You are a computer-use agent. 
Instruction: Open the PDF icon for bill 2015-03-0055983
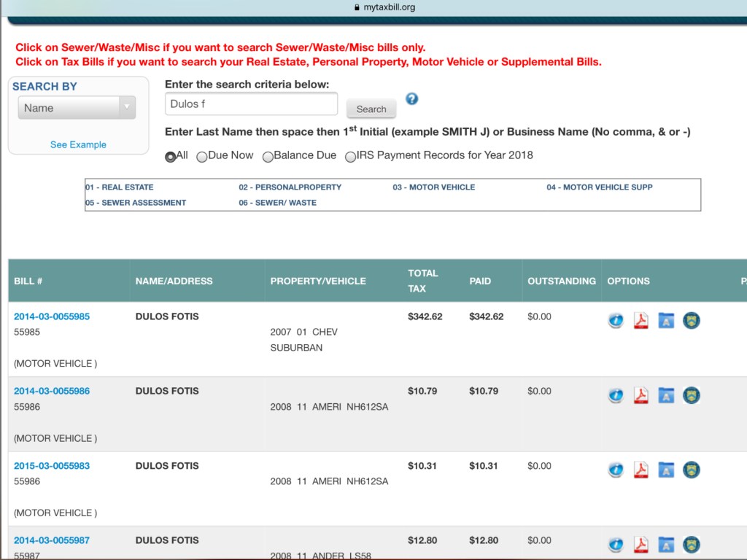click(641, 470)
